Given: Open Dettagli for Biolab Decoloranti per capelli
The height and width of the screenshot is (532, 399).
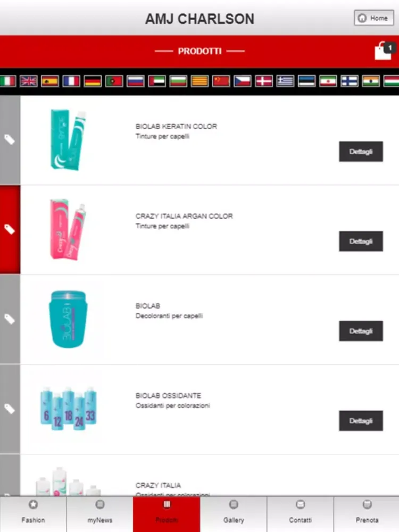Looking at the screenshot, I should 361,331.
